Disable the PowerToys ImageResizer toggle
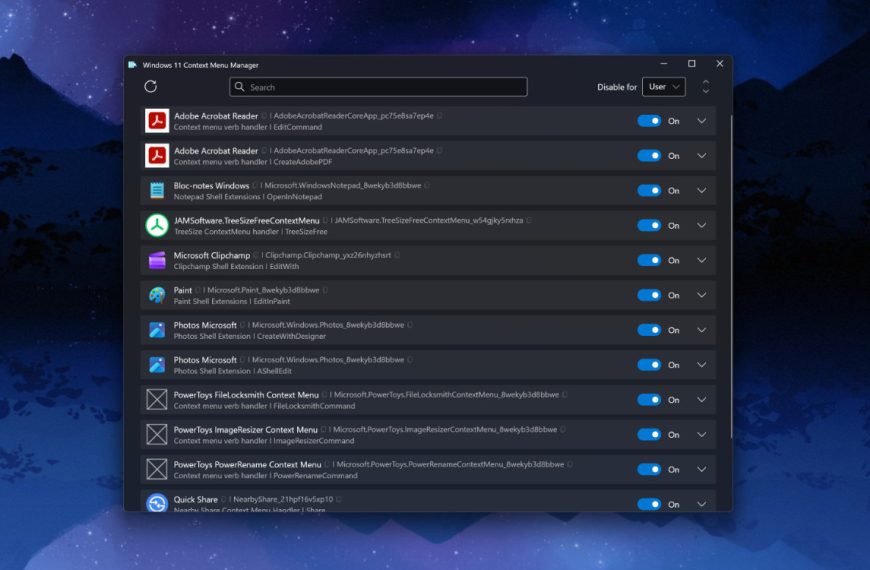 click(x=649, y=435)
